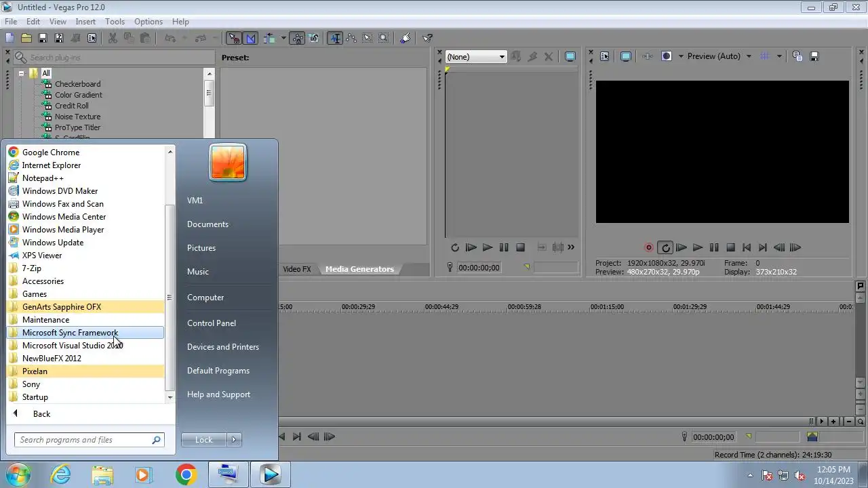The width and height of the screenshot is (868, 488).
Task: Click the Interactive Tutorials icon
Action: 406,39
